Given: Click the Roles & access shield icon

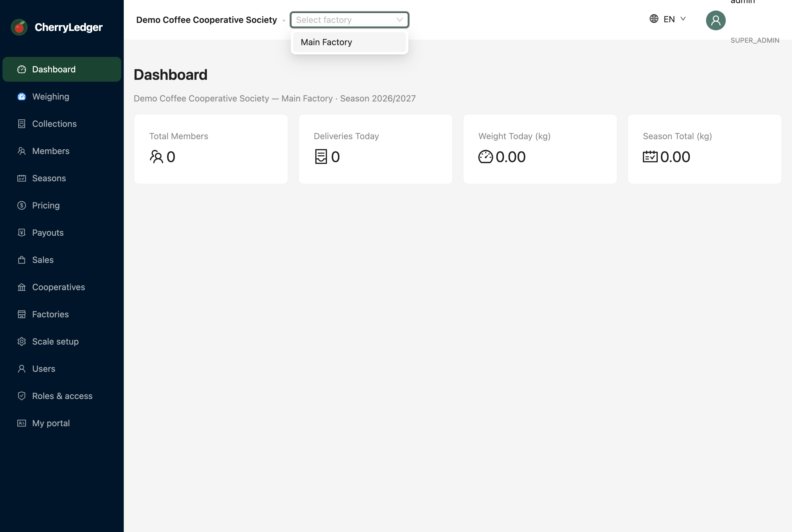Looking at the screenshot, I should pos(22,396).
